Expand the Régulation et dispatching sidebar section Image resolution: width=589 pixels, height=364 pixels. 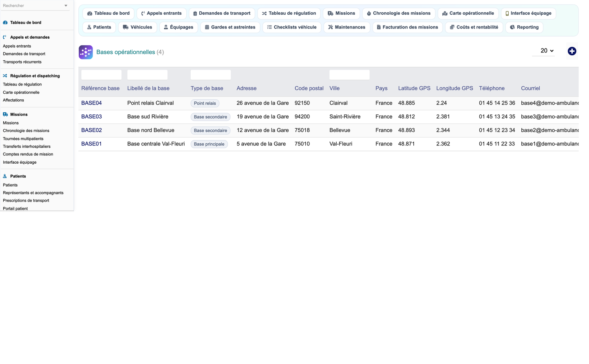(35, 76)
